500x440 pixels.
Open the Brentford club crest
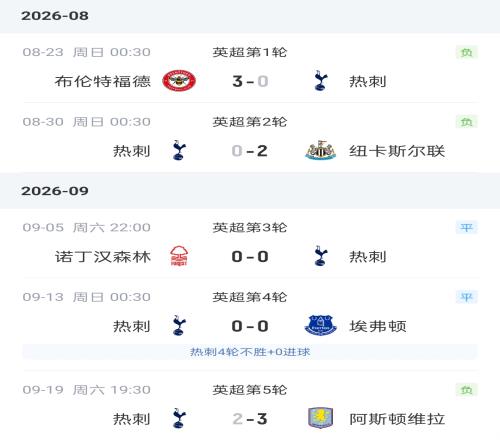[x=179, y=81]
